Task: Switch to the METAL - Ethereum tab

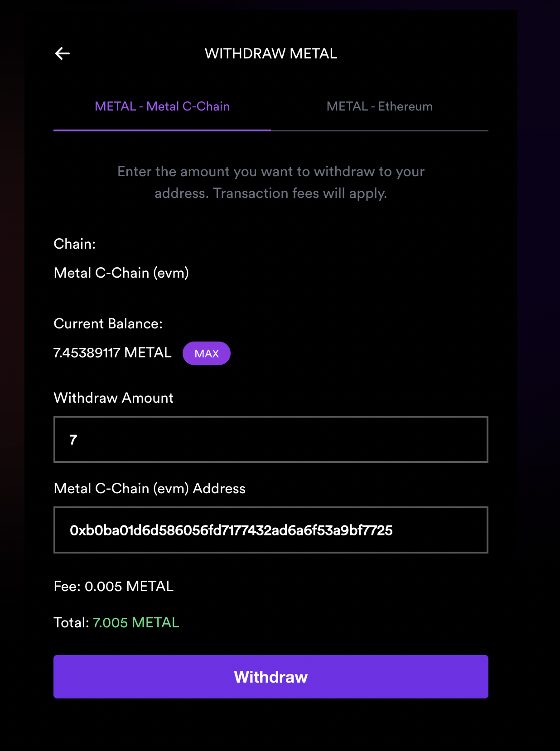Action: click(x=379, y=106)
